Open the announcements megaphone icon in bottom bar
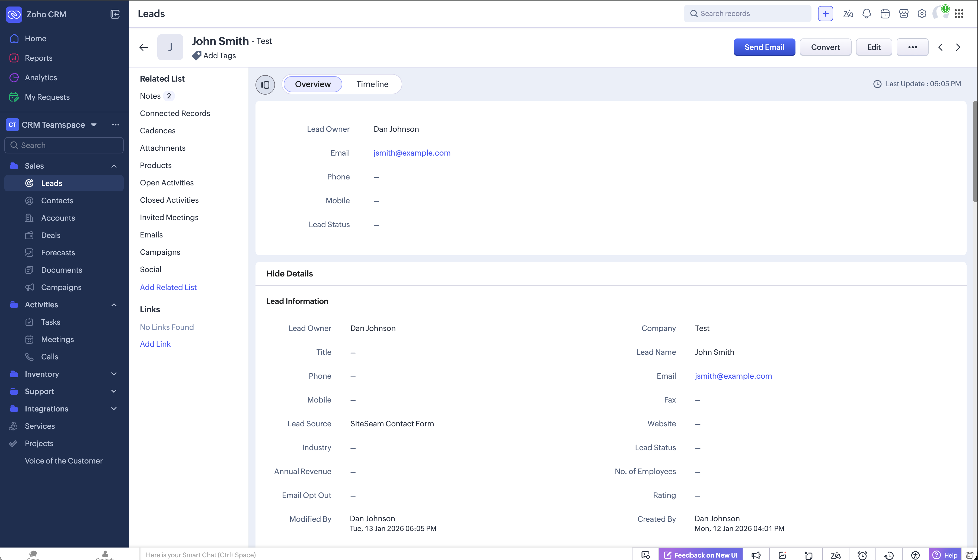Image resolution: width=978 pixels, height=560 pixels. (756, 555)
